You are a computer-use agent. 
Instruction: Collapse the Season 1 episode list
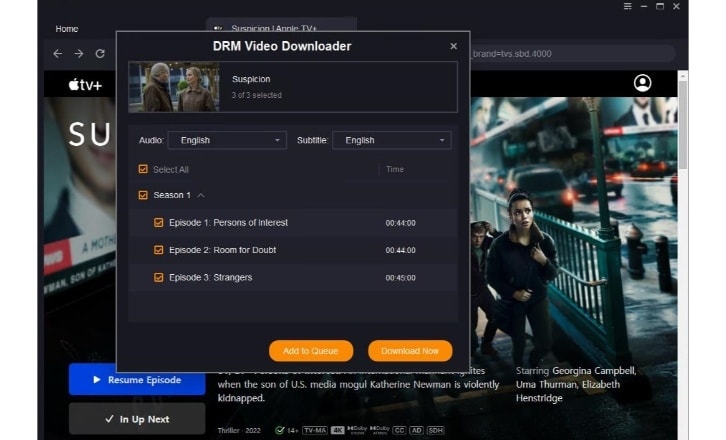(x=201, y=195)
